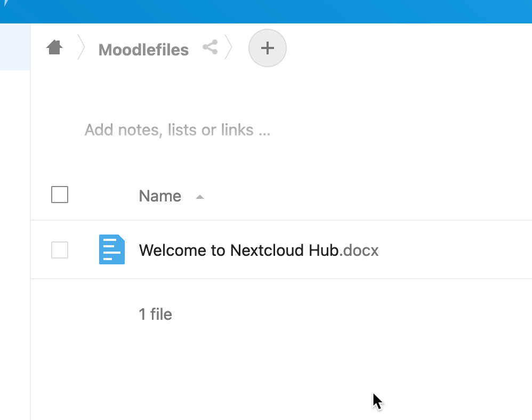This screenshot has width=532, height=420.
Task: Focus the Add notes, lists or links field
Action: tap(178, 130)
